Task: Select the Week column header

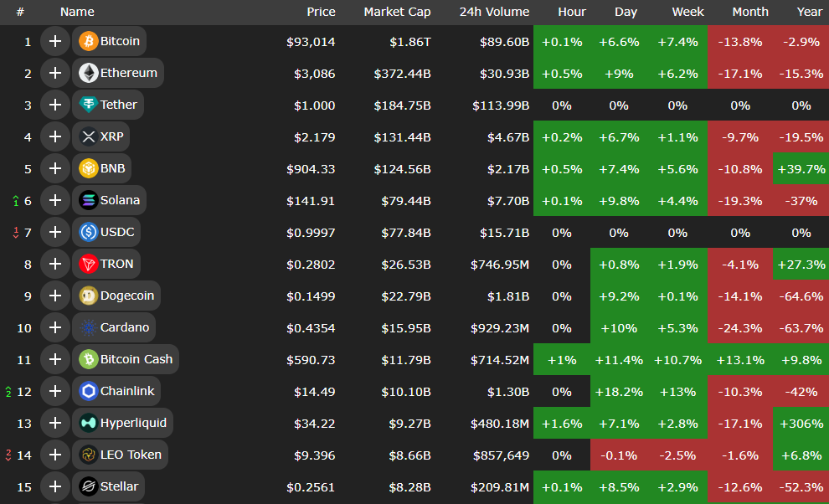Action: tap(687, 12)
